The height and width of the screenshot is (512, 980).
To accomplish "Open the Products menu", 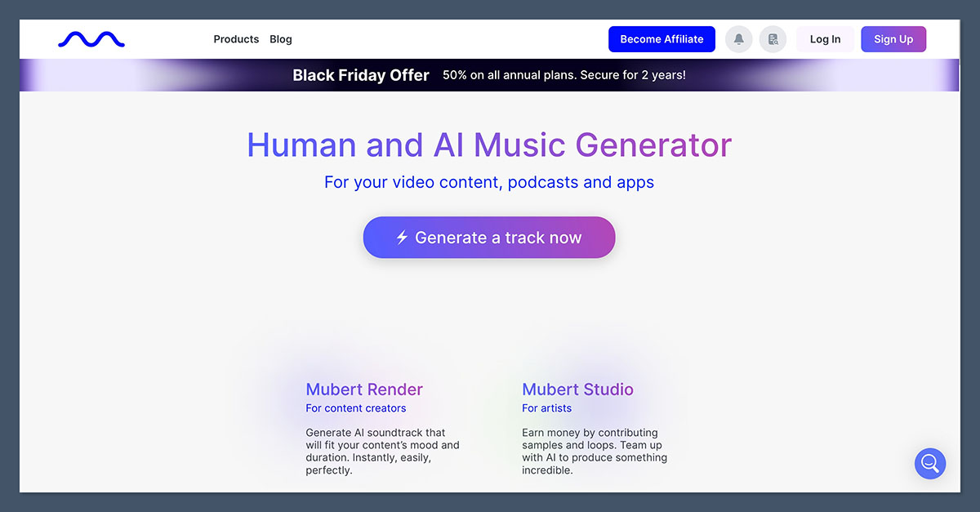I will click(236, 39).
